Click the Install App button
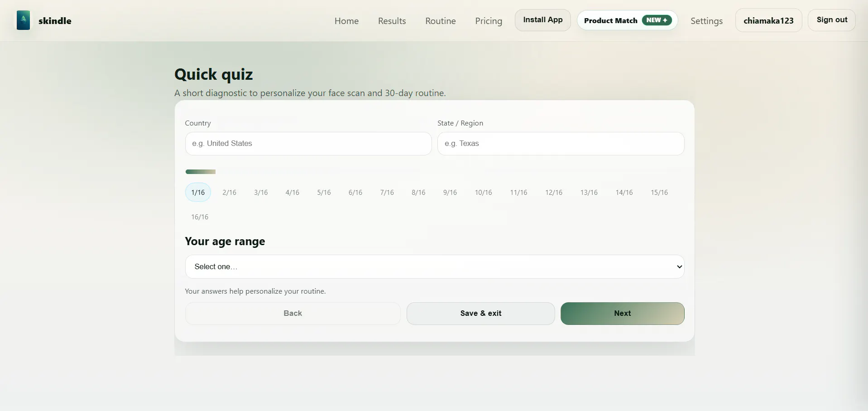Image resolution: width=868 pixels, height=411 pixels. [x=542, y=20]
